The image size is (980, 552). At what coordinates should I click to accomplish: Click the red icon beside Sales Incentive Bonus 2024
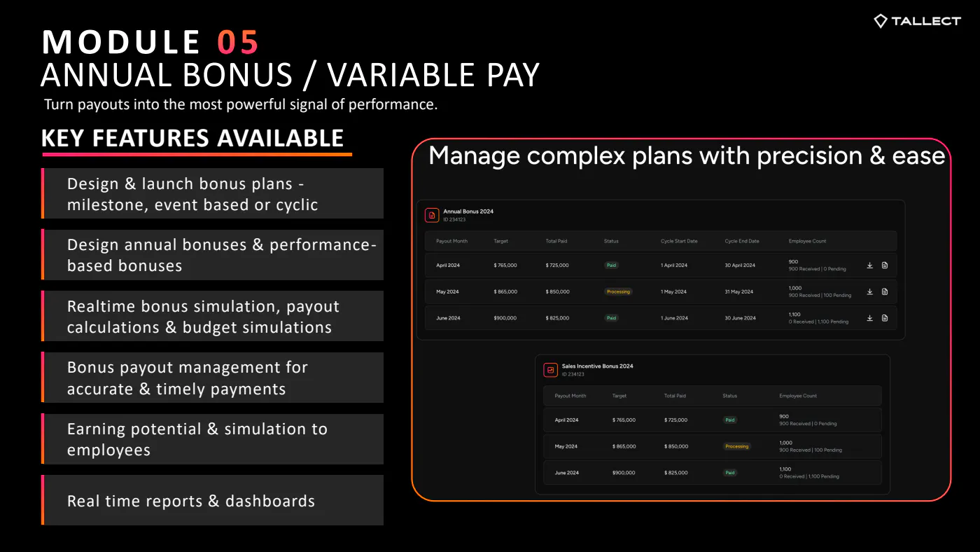[x=550, y=370]
